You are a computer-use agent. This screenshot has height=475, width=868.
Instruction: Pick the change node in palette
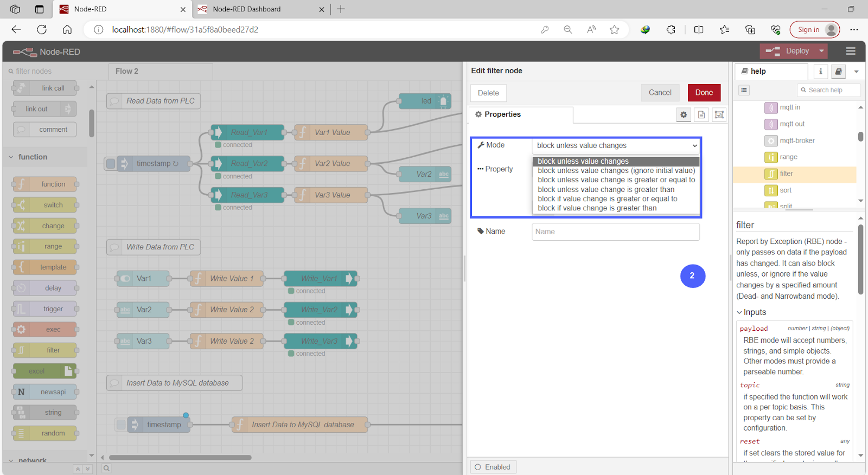pyautogui.click(x=44, y=226)
